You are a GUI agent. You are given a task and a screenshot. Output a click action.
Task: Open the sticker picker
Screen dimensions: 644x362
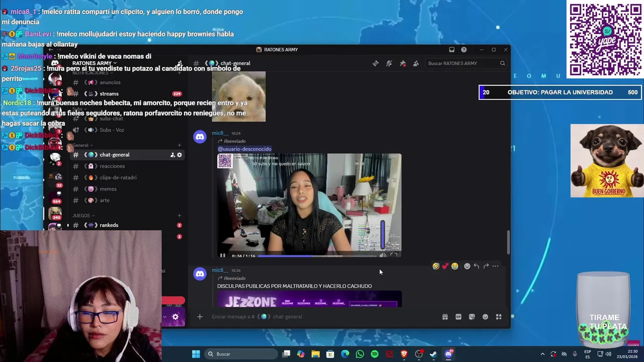(472, 317)
